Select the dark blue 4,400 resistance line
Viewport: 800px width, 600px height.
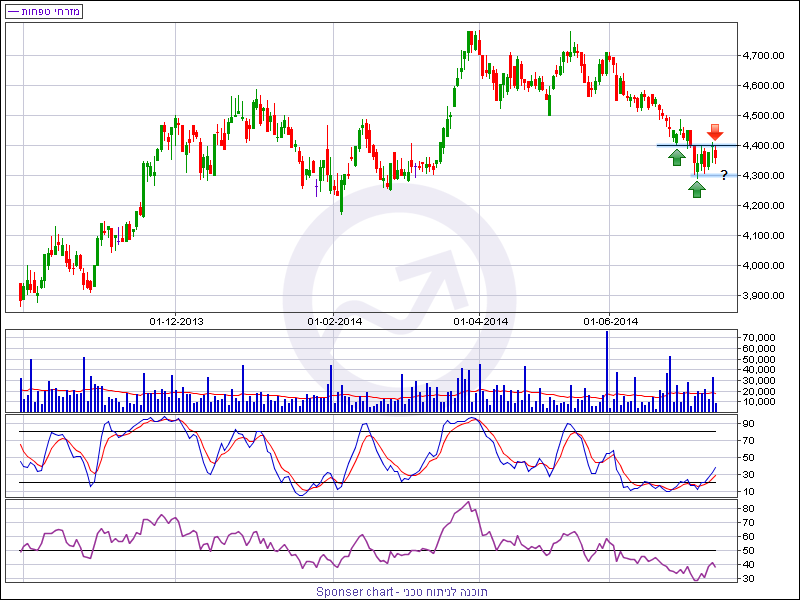point(665,146)
